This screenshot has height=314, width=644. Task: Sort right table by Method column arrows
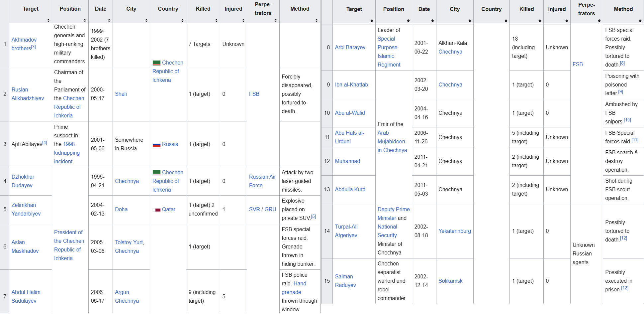tap(640, 21)
